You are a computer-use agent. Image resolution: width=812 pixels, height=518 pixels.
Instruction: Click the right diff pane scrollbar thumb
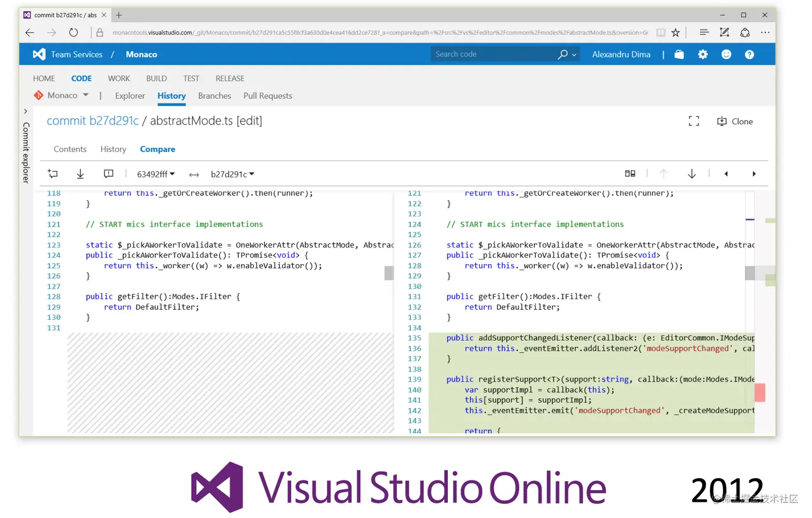[750, 273]
